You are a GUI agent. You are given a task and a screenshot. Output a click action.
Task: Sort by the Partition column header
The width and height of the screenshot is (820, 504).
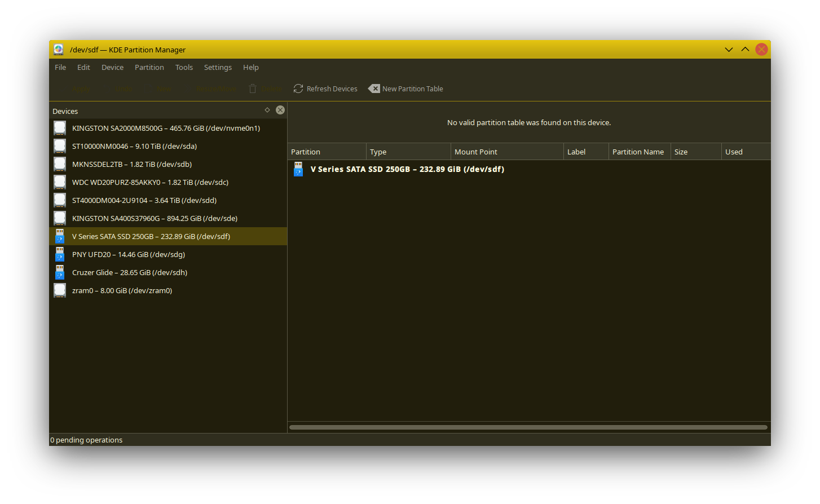pos(327,152)
